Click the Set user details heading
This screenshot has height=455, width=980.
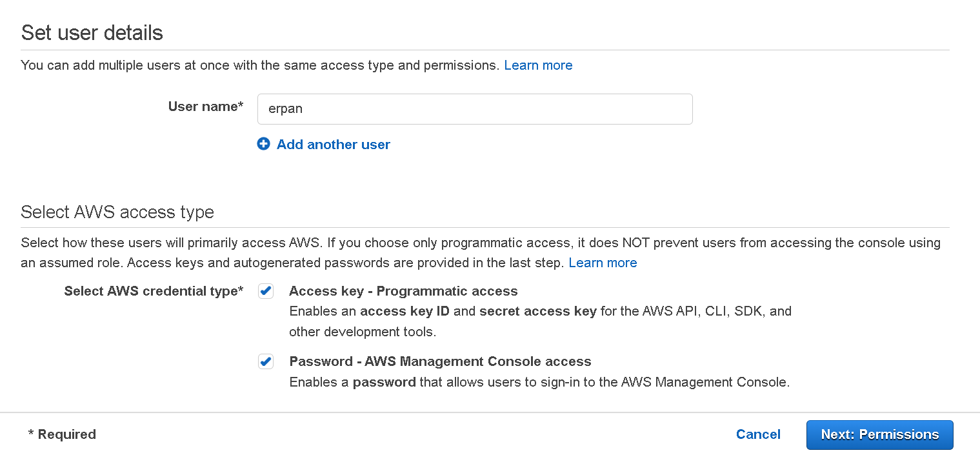pyautogui.click(x=92, y=32)
